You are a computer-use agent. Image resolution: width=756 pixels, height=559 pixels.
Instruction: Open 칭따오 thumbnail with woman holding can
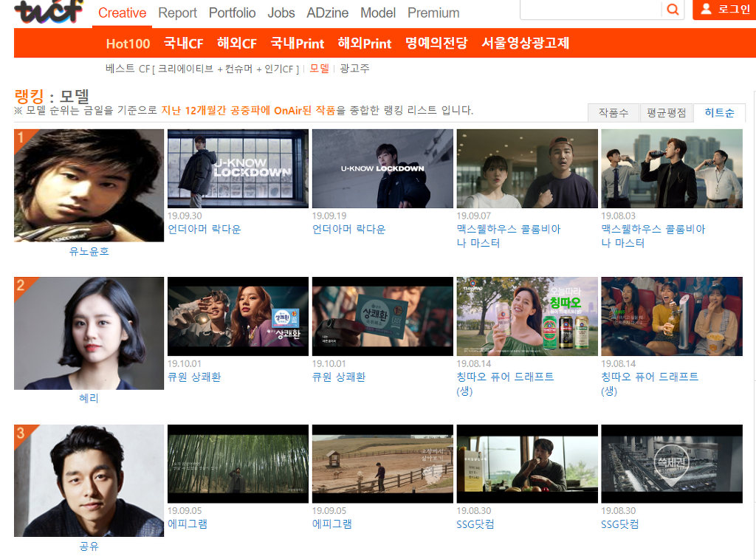click(x=527, y=316)
